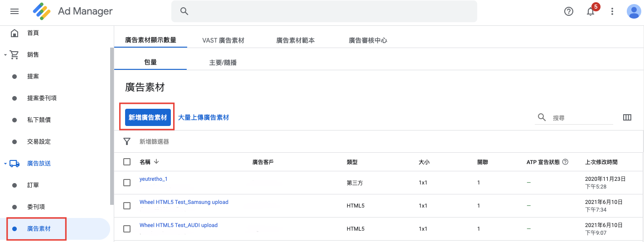This screenshot has height=242, width=644.
Task: Open the user account avatar
Action: click(633, 12)
